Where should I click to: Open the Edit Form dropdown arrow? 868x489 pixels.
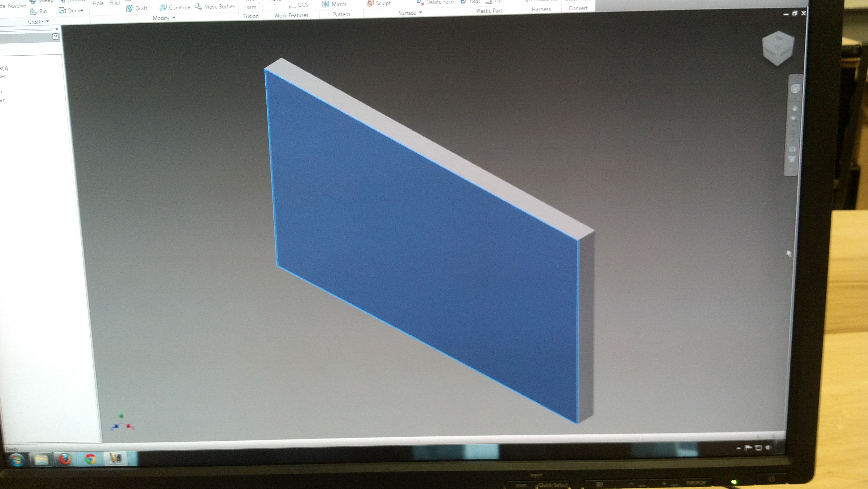[259, 3]
